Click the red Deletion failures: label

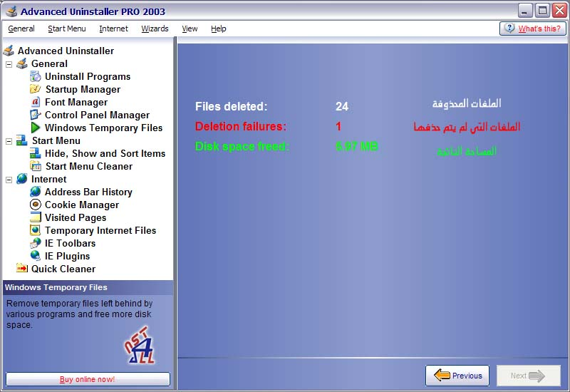241,126
